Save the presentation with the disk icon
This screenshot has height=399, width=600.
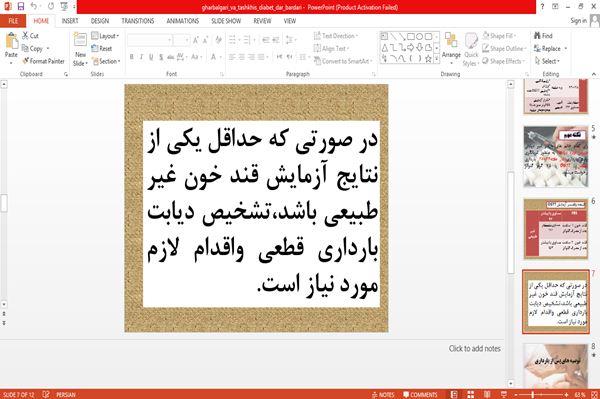(x=21, y=7)
